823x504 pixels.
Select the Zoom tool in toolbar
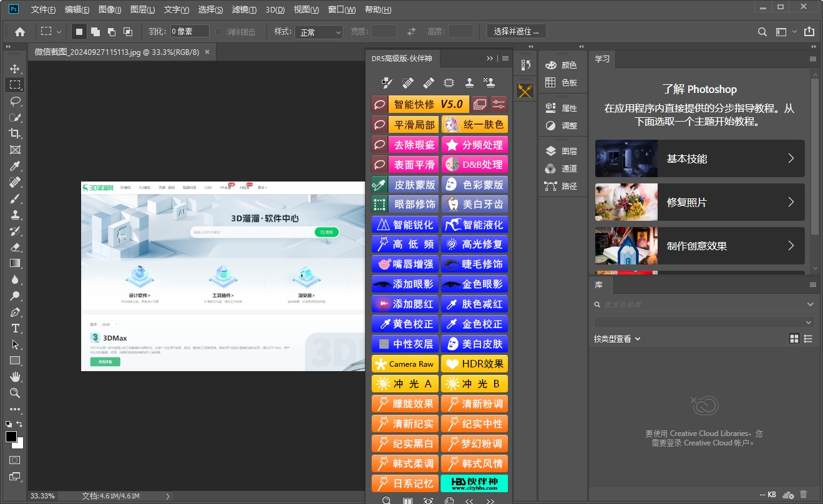pos(15,393)
